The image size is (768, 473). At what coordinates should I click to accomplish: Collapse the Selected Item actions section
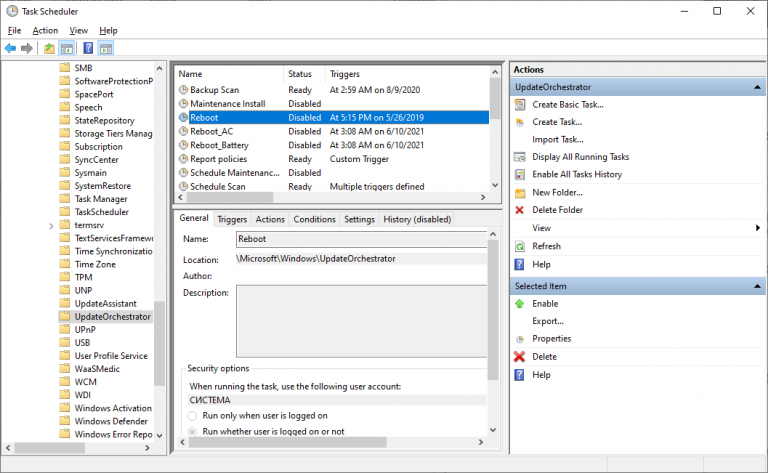755,286
